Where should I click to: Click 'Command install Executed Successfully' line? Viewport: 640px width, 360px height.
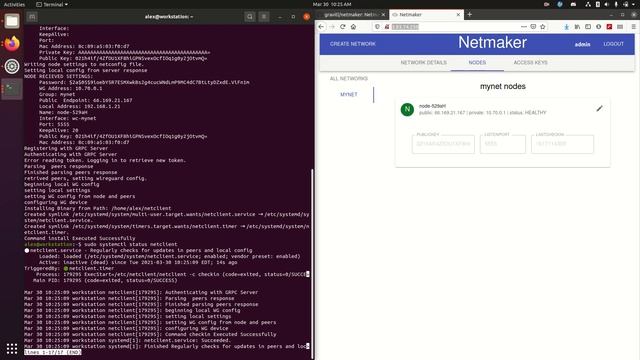(x=80, y=238)
